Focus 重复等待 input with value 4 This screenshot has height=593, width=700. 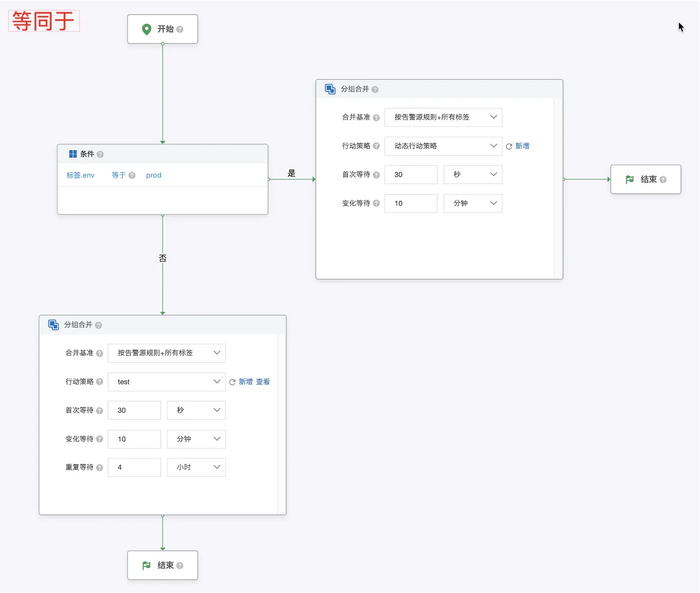[x=134, y=467]
